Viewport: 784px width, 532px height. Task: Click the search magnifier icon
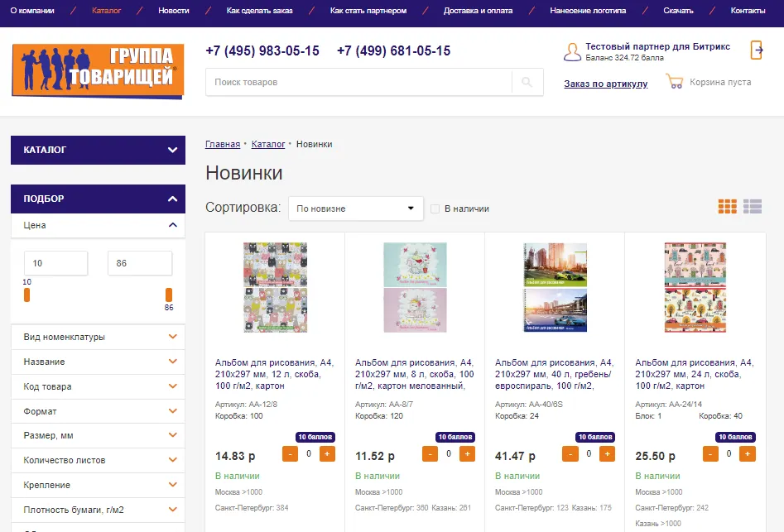pyautogui.click(x=527, y=83)
